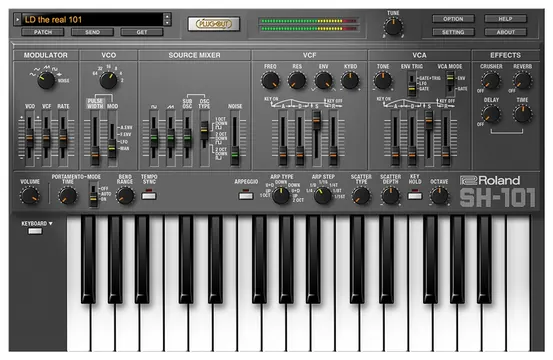Open the ABOUT button
The height and width of the screenshot is (360, 553).
[505, 32]
